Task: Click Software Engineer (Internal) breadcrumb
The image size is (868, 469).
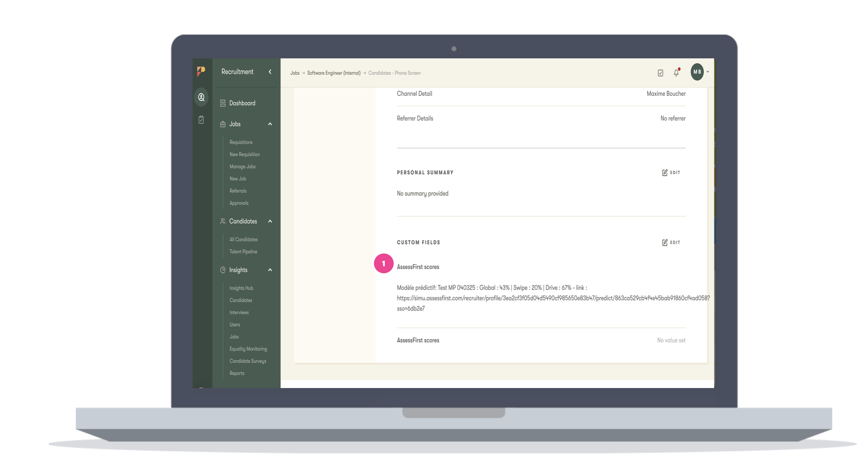Action: click(333, 73)
